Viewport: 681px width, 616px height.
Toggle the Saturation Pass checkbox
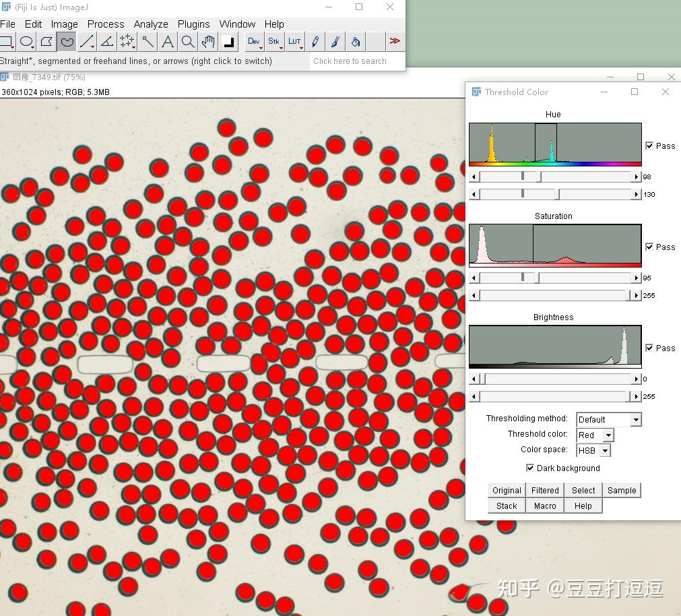[649, 247]
